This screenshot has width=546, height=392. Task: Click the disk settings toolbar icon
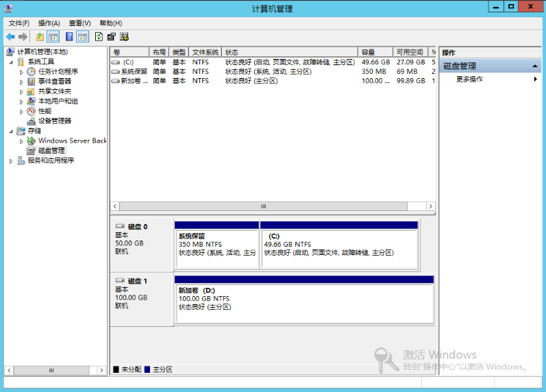tap(124, 36)
